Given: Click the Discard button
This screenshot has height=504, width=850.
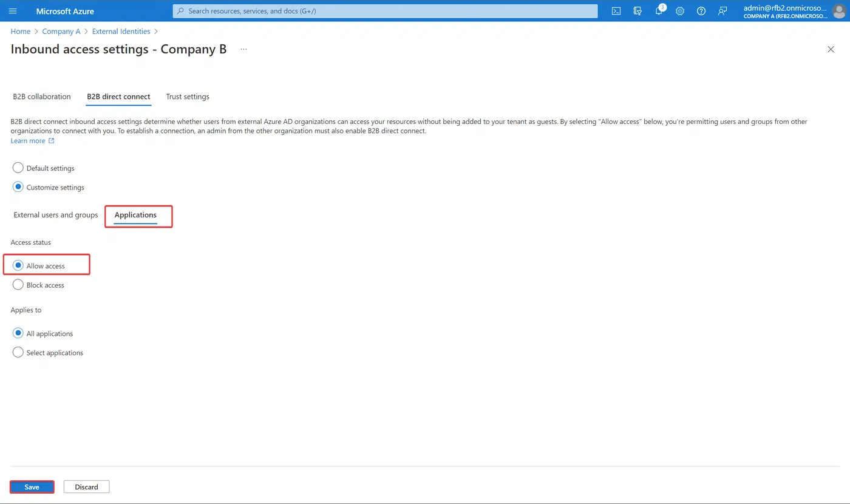Looking at the screenshot, I should (87, 487).
